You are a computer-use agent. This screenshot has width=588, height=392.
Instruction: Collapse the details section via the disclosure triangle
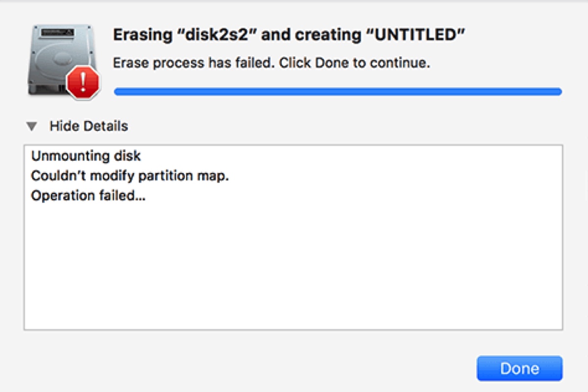[x=32, y=126]
